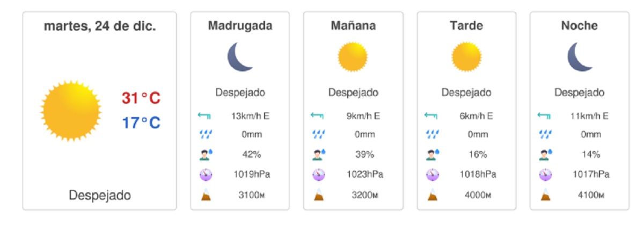Click the pressure gauge icon in Noche card
The width and height of the screenshot is (644, 230).
545,175
